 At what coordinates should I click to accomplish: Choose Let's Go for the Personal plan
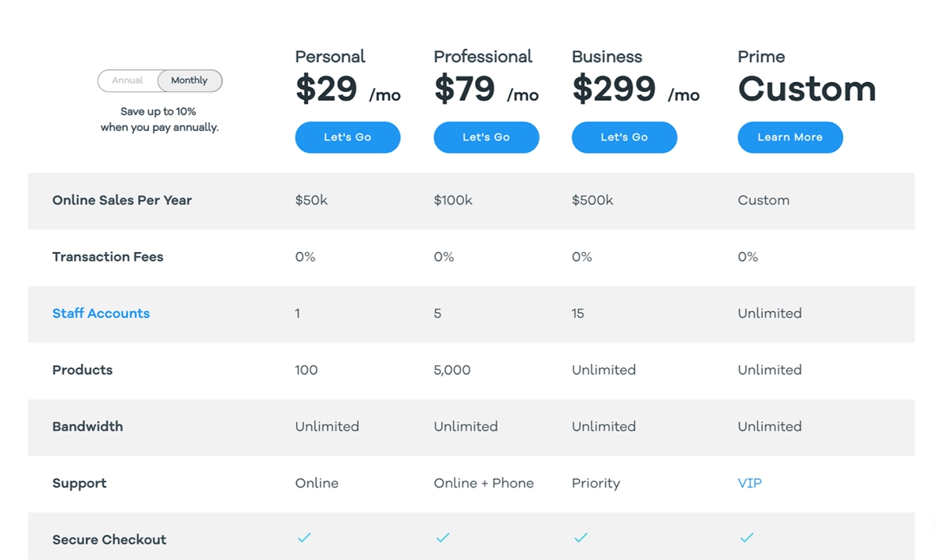(x=348, y=137)
